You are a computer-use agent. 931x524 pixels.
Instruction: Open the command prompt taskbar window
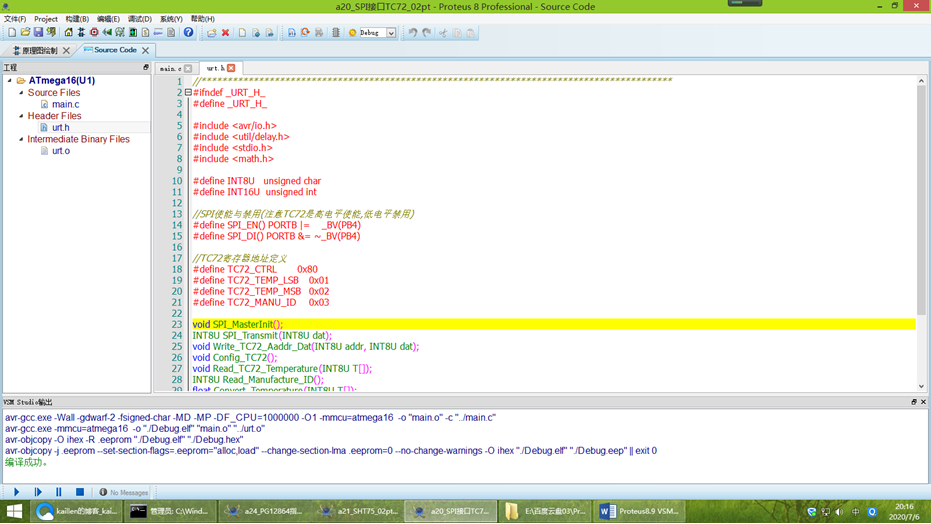tap(169, 511)
